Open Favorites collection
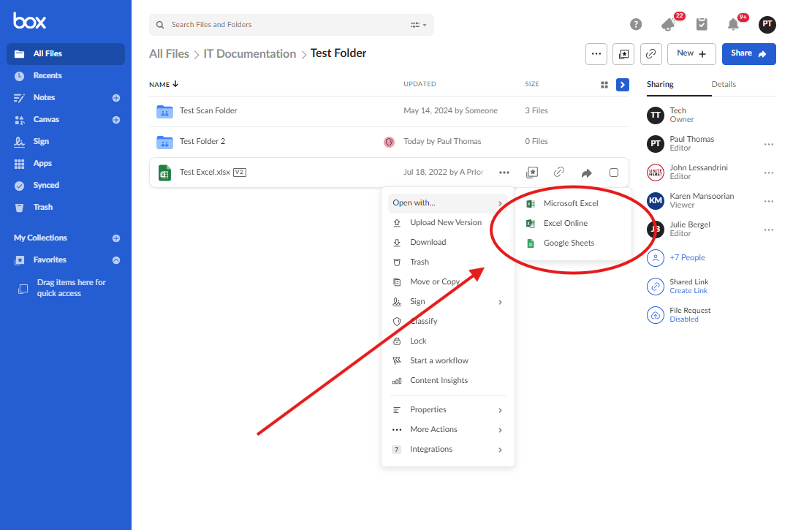 coord(50,260)
